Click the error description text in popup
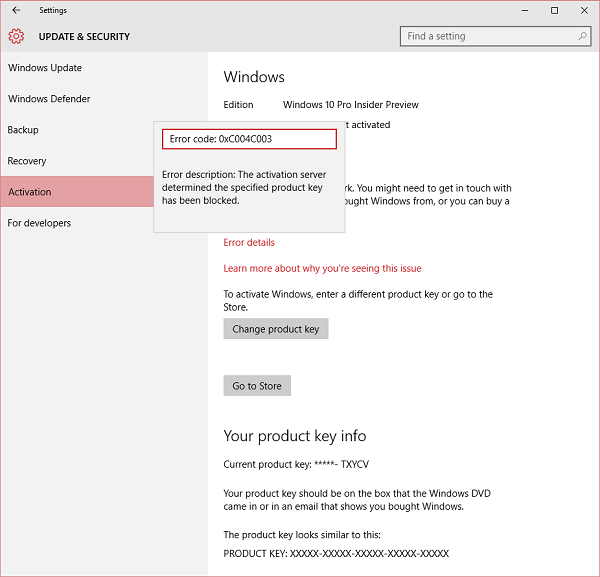 point(244,187)
